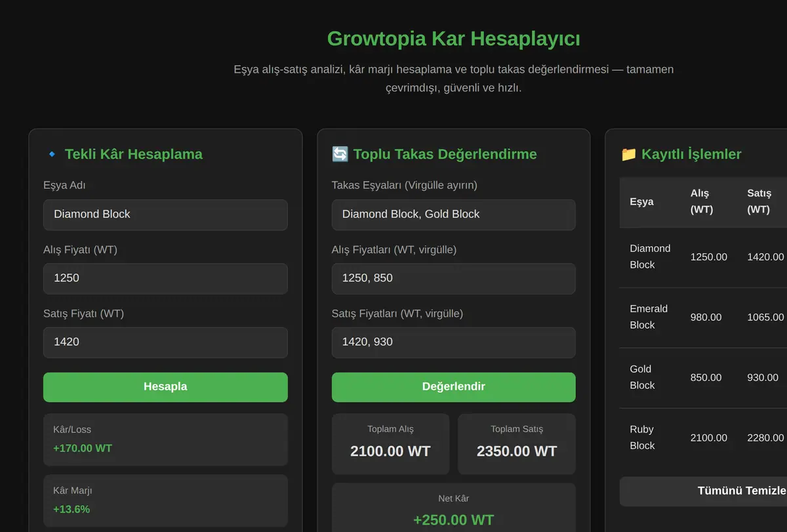The image size is (787, 532).
Task: Click the Değerlendir button
Action: (454, 387)
